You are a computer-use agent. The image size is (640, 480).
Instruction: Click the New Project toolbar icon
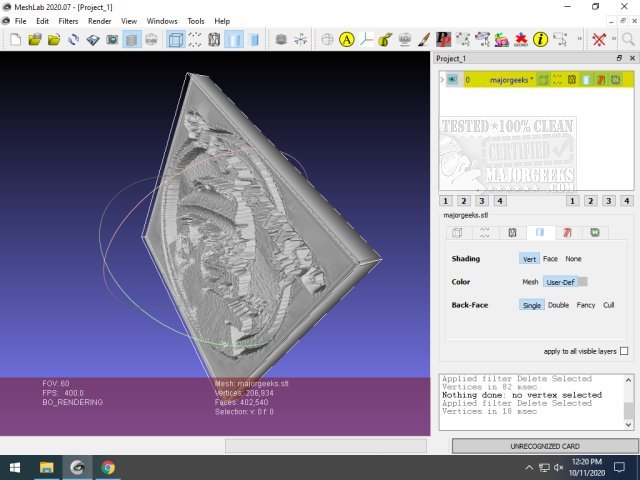14,40
